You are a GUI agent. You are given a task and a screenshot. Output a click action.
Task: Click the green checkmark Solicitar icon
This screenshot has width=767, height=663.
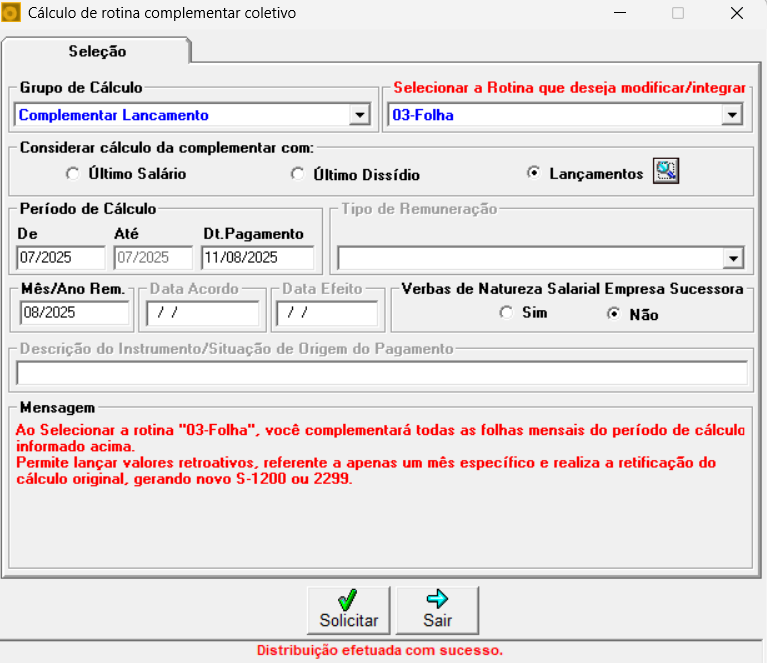348,599
